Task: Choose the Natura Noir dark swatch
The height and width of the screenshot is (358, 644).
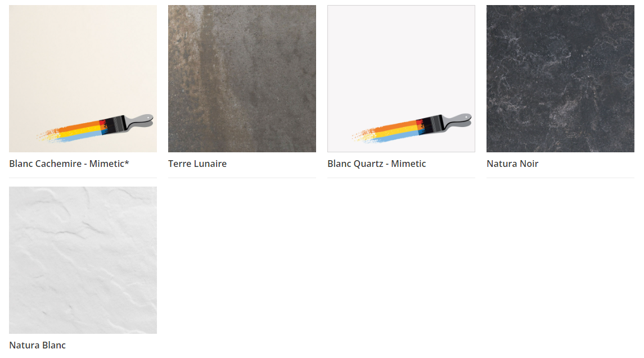Action: pyautogui.click(x=560, y=79)
